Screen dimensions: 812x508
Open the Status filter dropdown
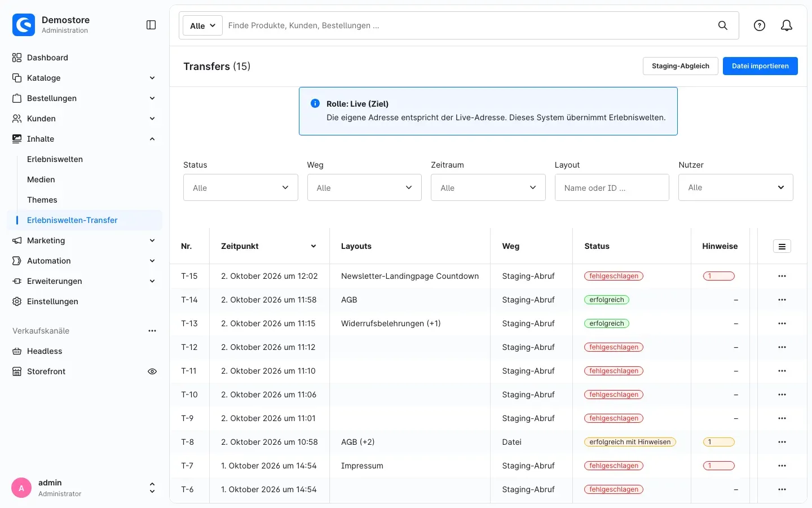241,187
